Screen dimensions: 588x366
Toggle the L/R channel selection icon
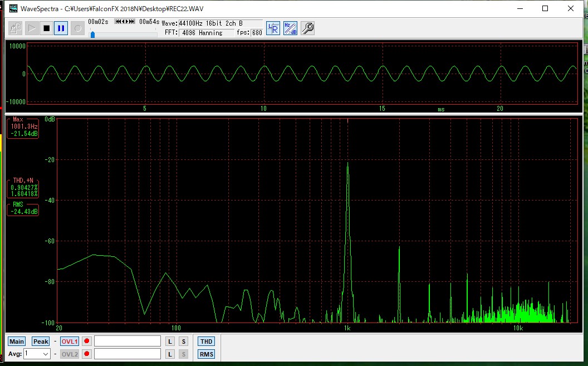[273, 28]
